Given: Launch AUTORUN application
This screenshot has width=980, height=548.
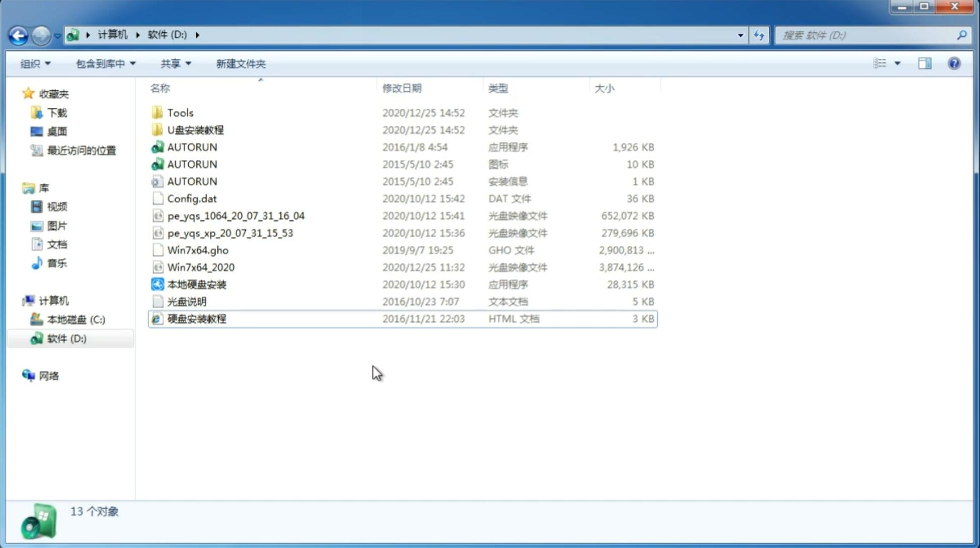Looking at the screenshot, I should (192, 147).
